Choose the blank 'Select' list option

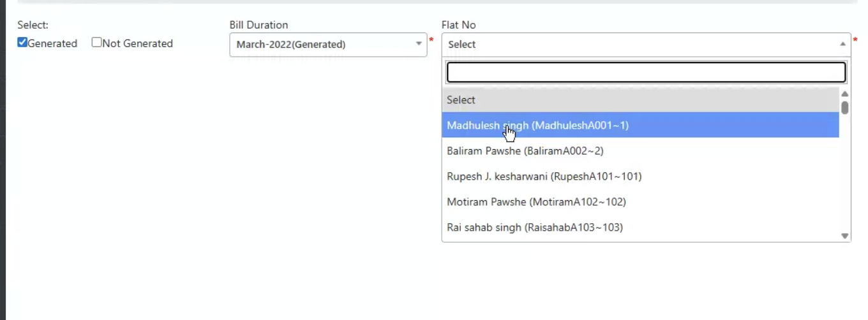(x=640, y=100)
